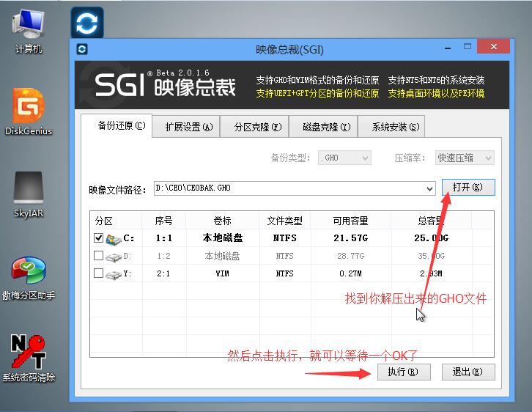
Task: Maximize the 映像总裁 window
Action: point(468,46)
